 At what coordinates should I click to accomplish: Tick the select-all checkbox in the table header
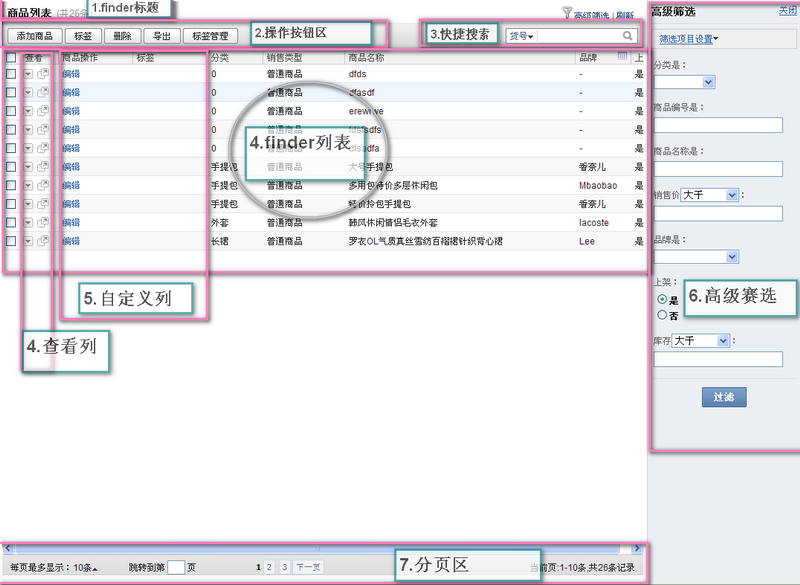[x=10, y=58]
